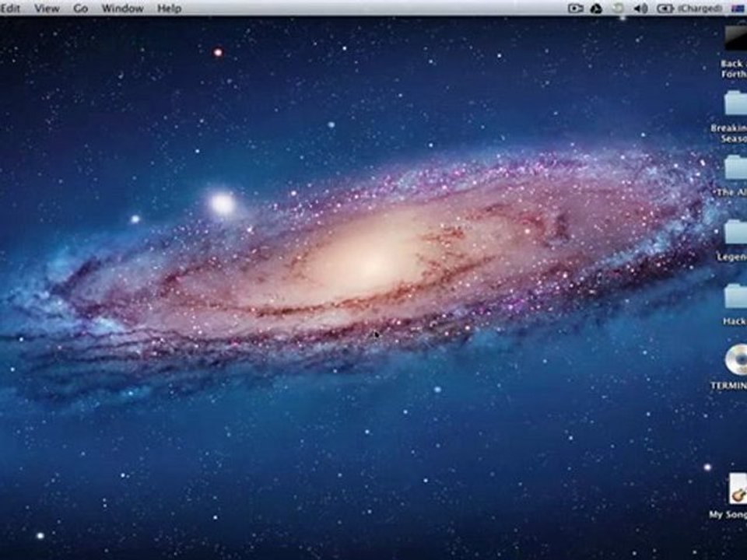Click the '(Charged)' battery status text
The image size is (747, 560).
(700, 8)
